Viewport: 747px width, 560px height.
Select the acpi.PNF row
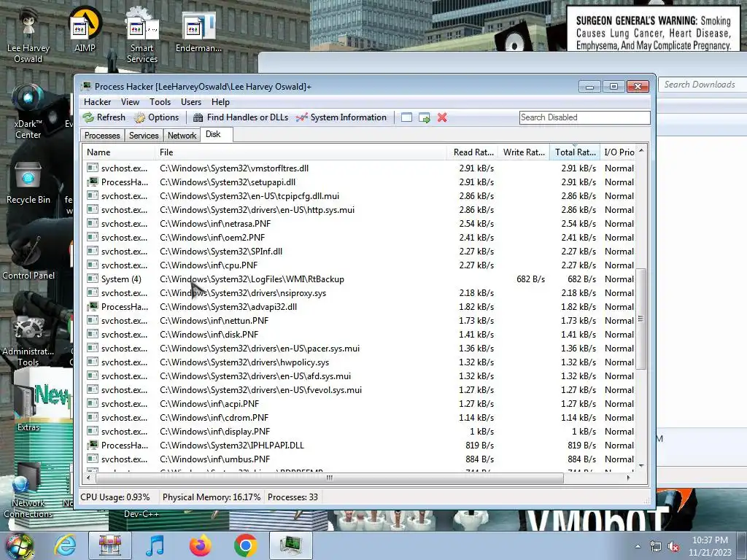[360, 403]
